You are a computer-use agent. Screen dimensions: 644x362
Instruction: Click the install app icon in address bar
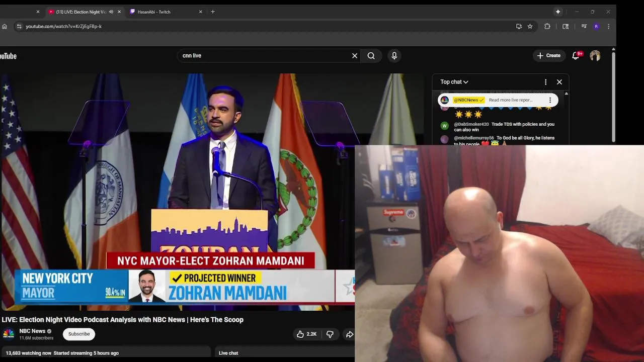(519, 26)
